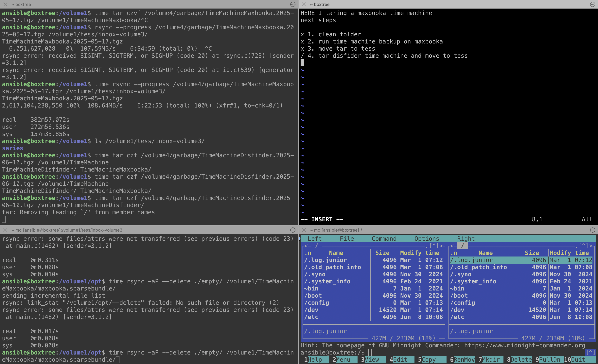This screenshot has height=364, width=598.
Task: Select the /.syno directory in the left panel
Action: pyautogui.click(x=315, y=274)
